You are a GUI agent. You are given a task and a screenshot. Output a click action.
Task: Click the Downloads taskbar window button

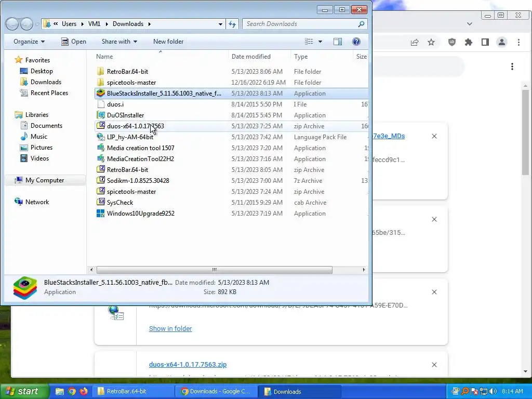pyautogui.click(x=300, y=391)
